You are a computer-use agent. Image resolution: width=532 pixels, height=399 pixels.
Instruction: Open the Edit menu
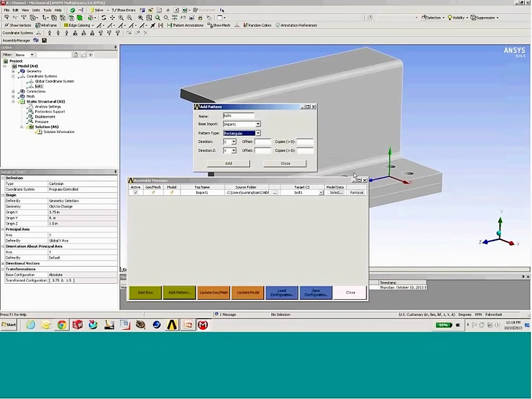(x=15, y=10)
